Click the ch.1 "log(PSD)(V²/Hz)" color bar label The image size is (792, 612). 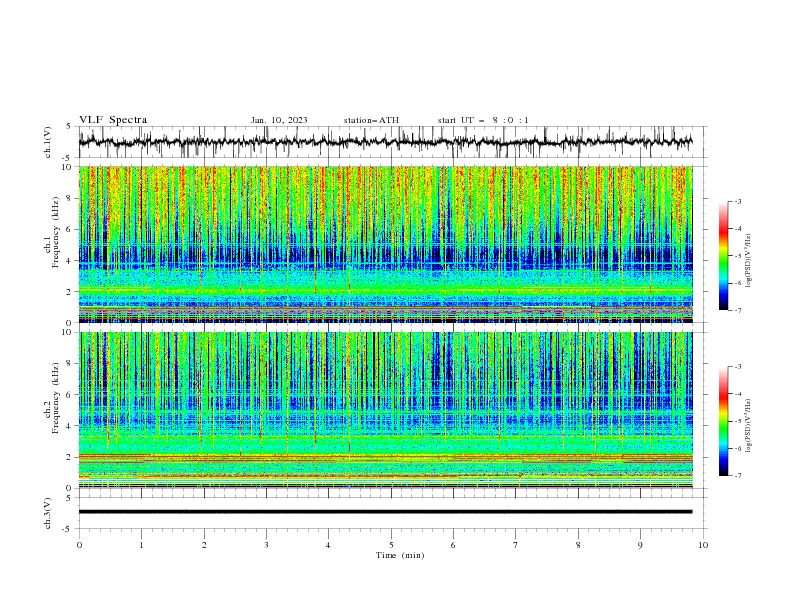coord(749,261)
